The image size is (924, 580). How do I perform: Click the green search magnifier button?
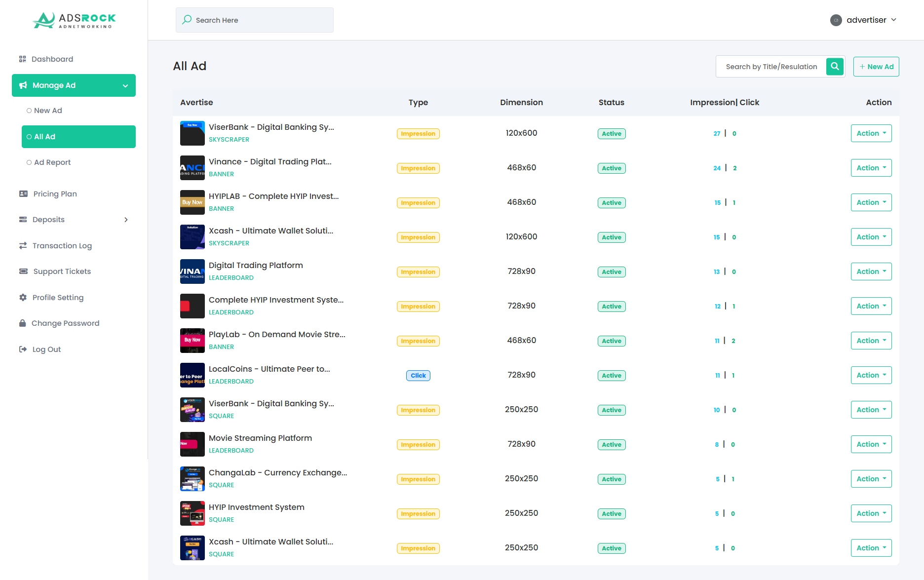coord(835,67)
